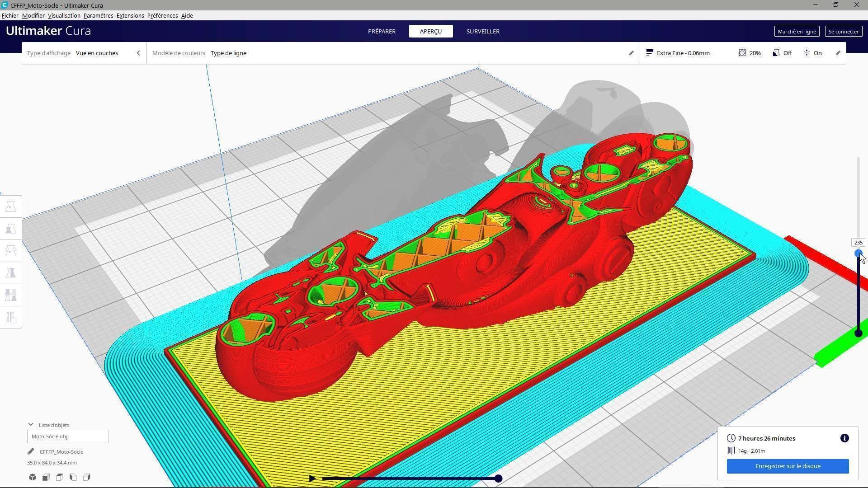The image size is (868, 488).
Task: Switch to 3D view camera icon
Action: (x=33, y=477)
